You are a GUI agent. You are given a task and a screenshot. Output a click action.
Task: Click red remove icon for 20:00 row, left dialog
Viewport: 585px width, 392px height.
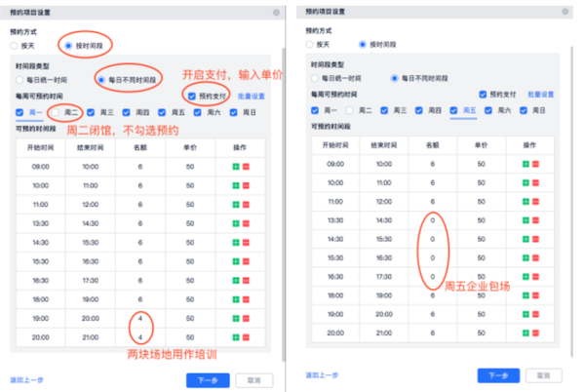pos(245,335)
